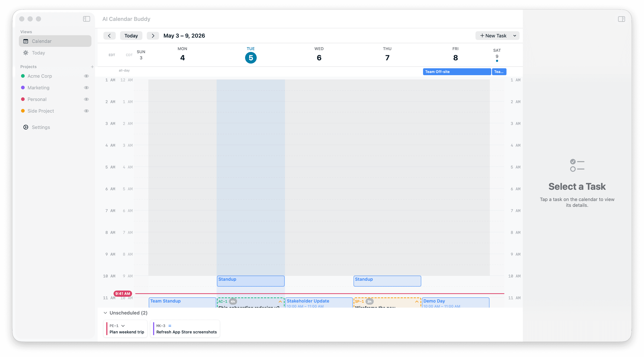This screenshot has width=644, height=357.
Task: Select Refresh App Store screenshots task
Action: (185, 329)
